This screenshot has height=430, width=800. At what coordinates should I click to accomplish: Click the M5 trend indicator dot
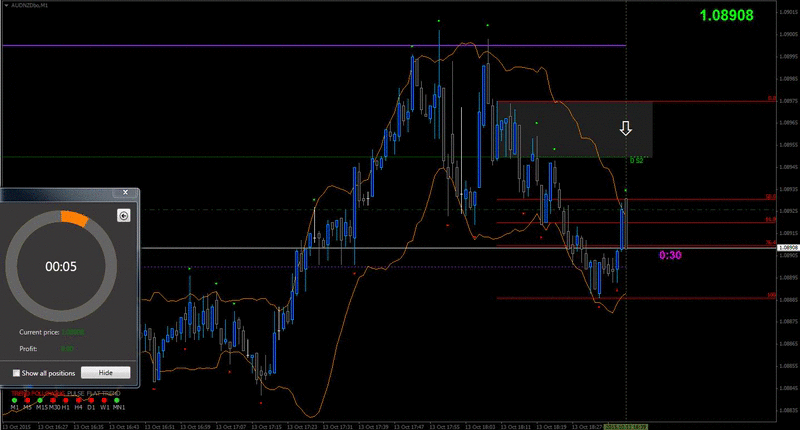click(x=27, y=400)
